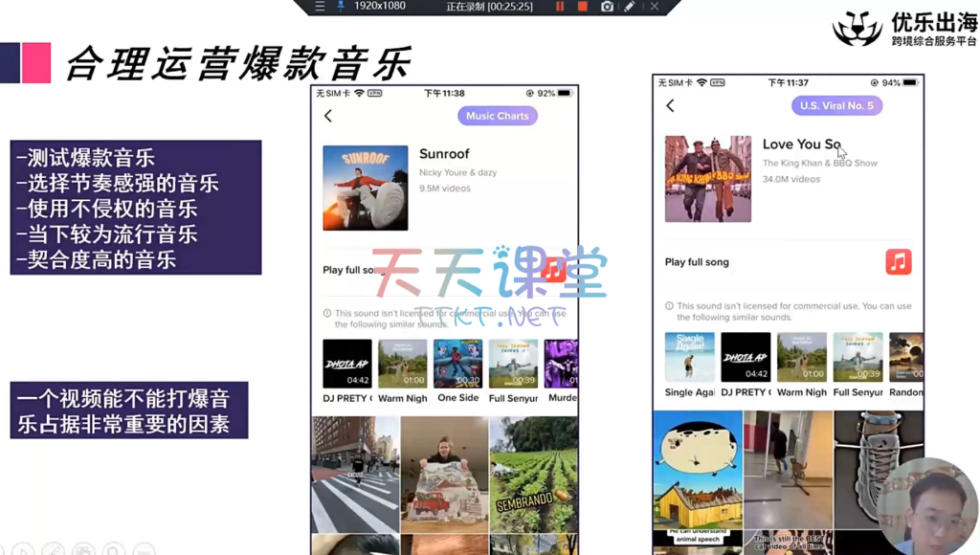
Task: Pause the screen recording
Action: tap(560, 7)
